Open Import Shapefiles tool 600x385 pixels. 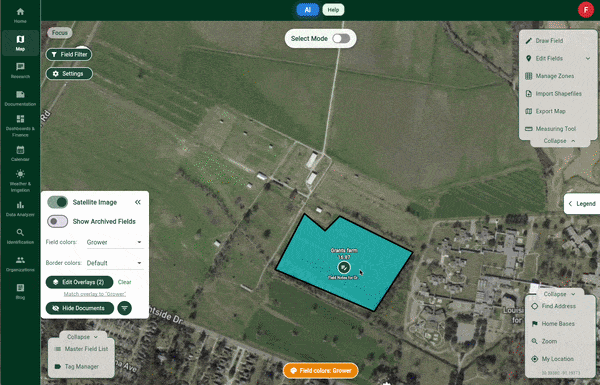[x=554, y=93]
